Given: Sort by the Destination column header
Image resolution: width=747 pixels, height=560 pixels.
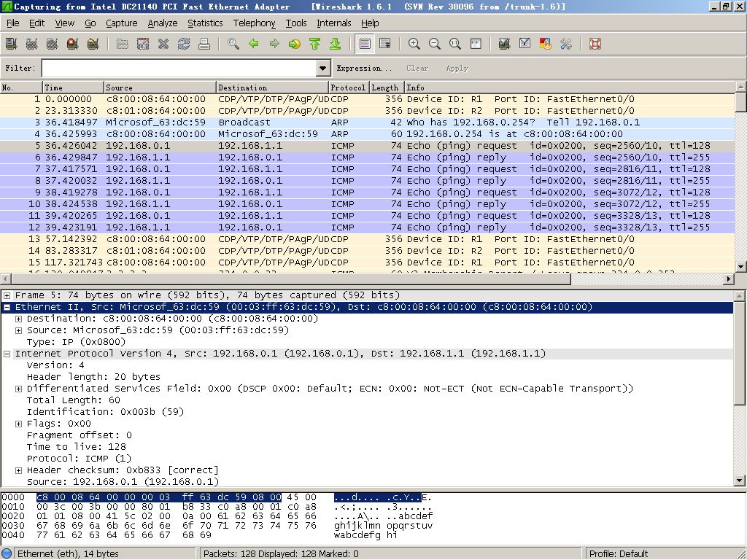Looking at the screenshot, I should 272,87.
